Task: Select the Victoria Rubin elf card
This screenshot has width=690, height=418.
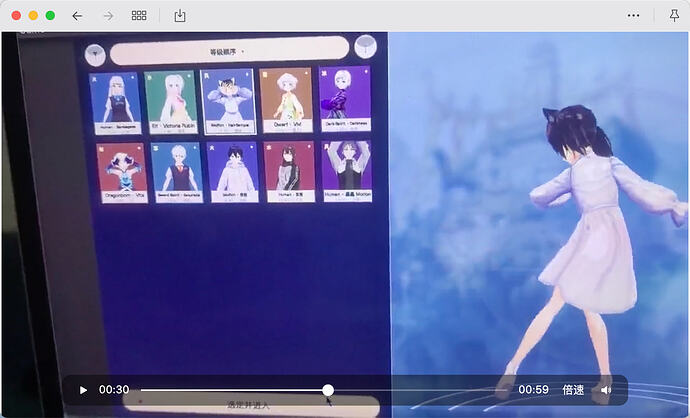Action: click(171, 102)
